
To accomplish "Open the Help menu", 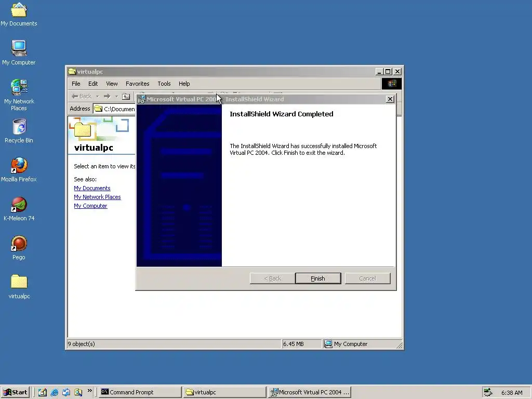I will 184,84.
